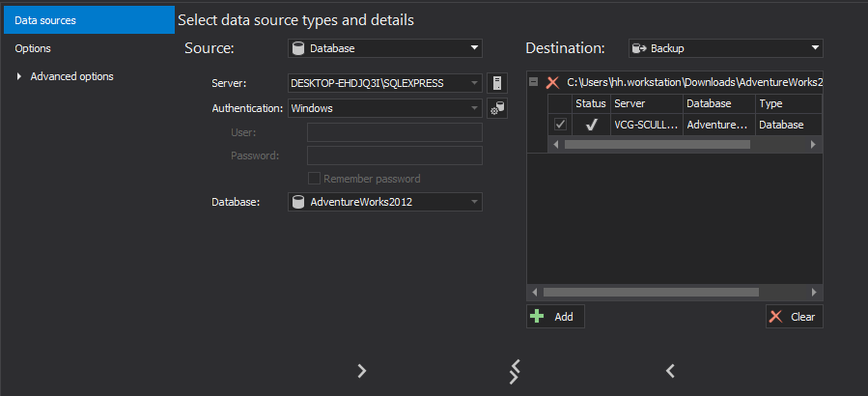Enable the Remember password checkbox

tap(314, 179)
